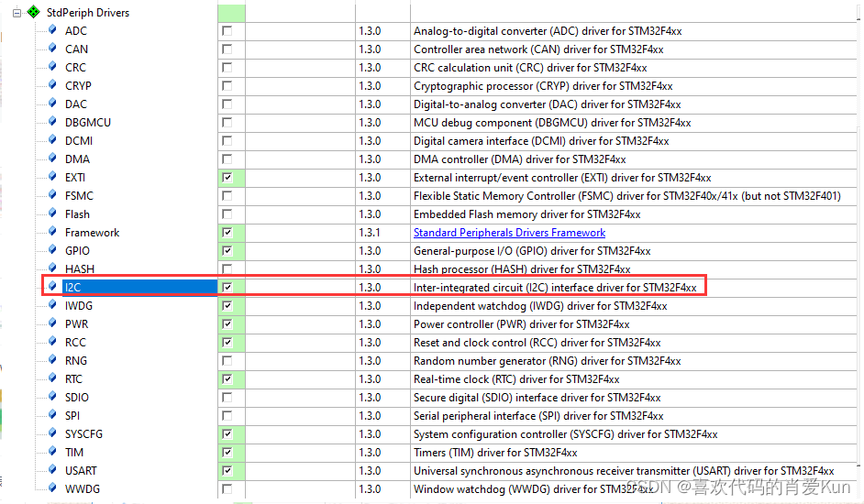Click the blue diamond icon beside Flash
The width and height of the screenshot is (864, 504).
click(x=52, y=213)
